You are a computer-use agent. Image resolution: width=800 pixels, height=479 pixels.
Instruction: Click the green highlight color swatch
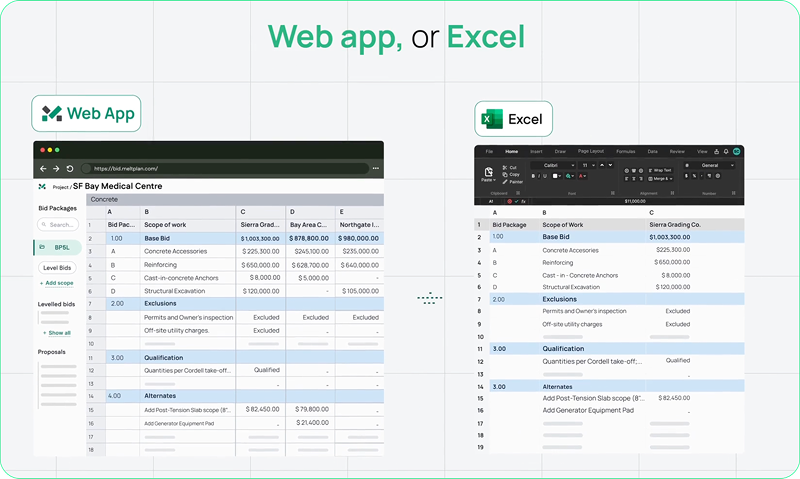pyautogui.click(x=568, y=176)
